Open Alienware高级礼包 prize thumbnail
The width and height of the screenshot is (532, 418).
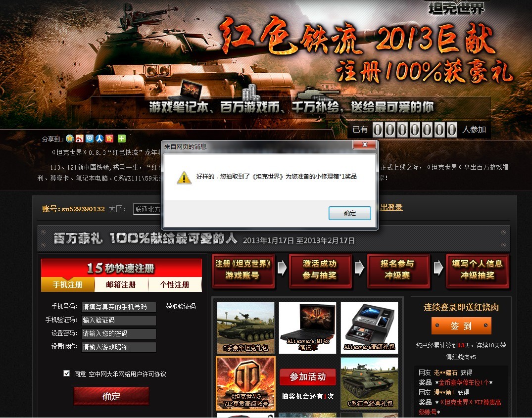(370, 328)
